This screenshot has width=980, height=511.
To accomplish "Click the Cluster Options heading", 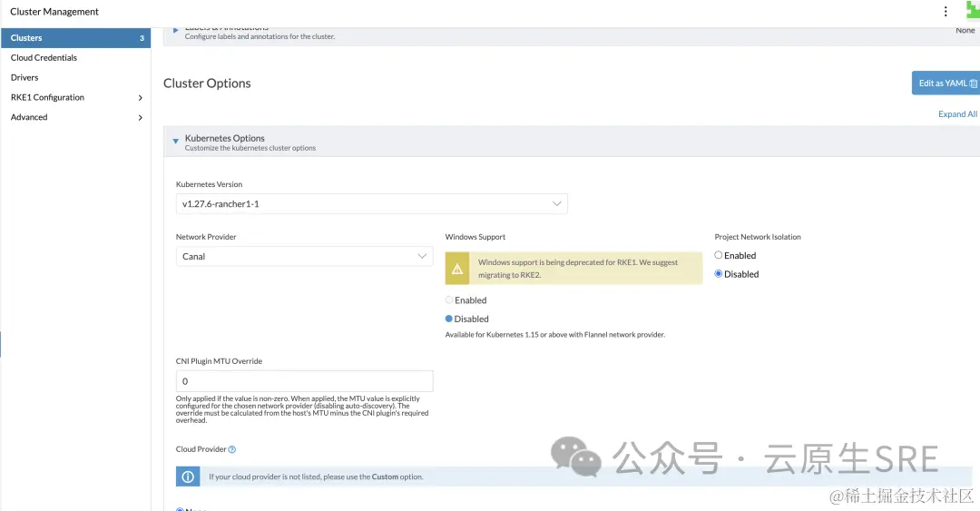I will pos(207,84).
